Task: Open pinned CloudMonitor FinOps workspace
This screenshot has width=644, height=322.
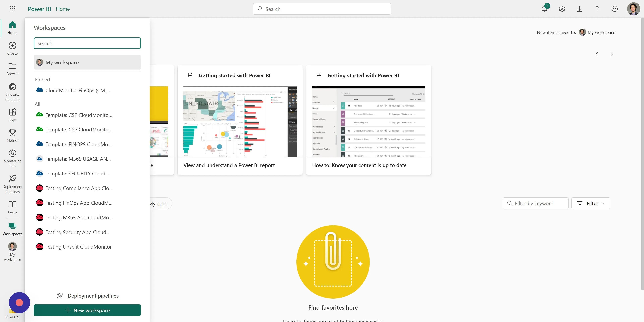Action: [x=87, y=90]
